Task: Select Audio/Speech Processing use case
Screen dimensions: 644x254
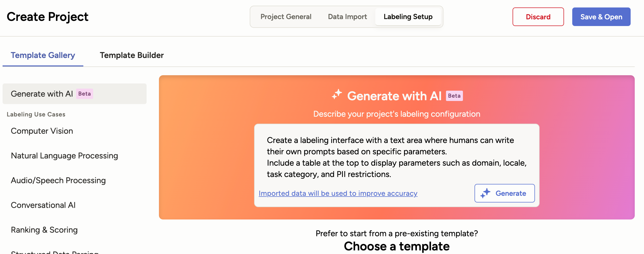Action: 58,180
